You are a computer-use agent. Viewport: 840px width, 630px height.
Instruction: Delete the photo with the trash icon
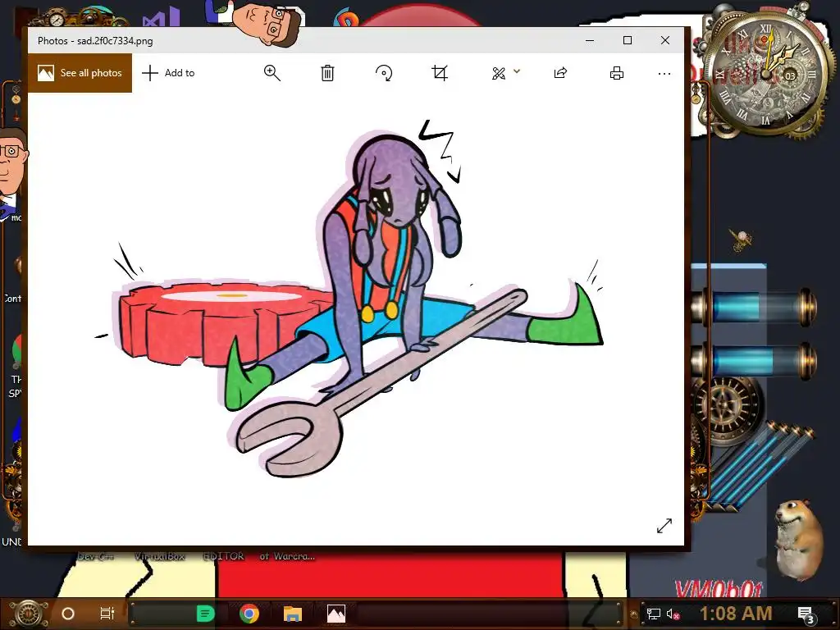point(327,73)
